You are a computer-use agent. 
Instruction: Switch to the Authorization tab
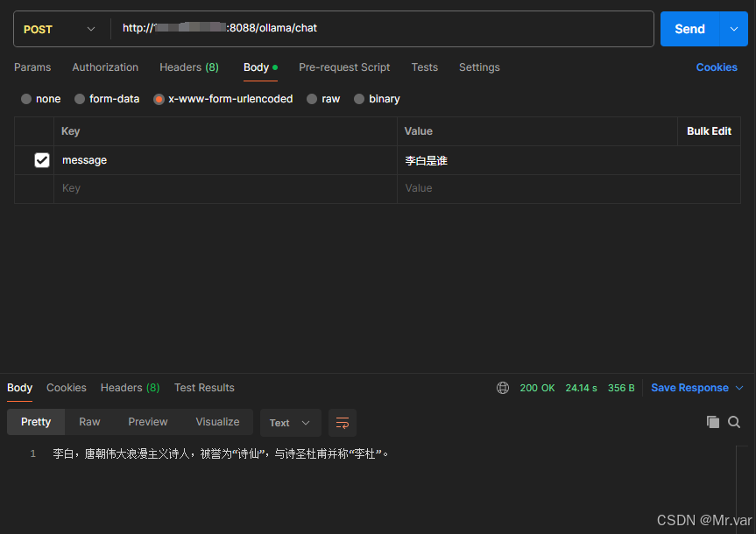tap(105, 67)
